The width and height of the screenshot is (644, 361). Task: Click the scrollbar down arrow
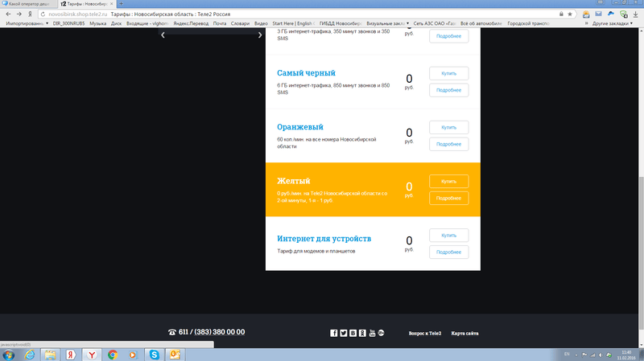coord(641,345)
